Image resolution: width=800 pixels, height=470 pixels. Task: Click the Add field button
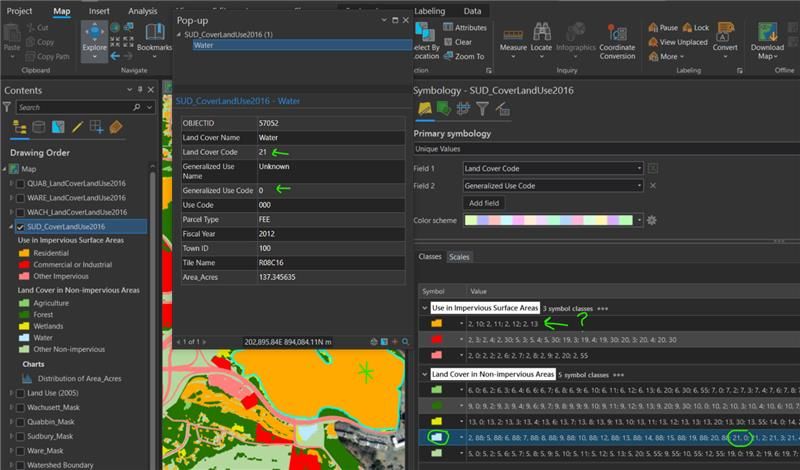click(484, 203)
